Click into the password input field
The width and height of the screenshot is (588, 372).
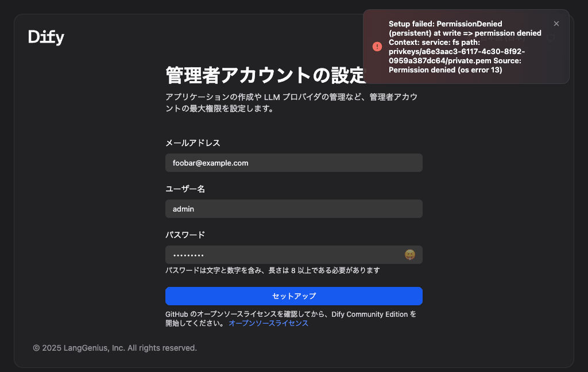pos(294,255)
